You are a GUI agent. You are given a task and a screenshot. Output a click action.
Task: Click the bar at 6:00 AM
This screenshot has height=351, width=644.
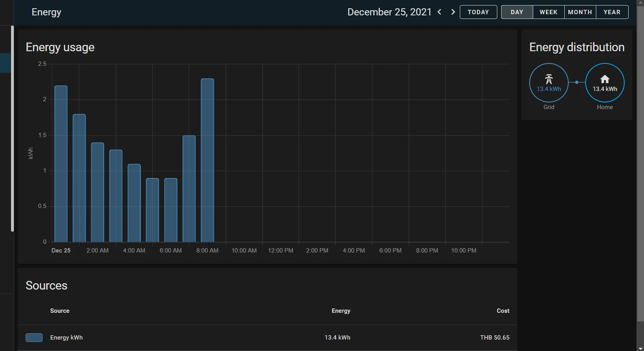pos(171,210)
